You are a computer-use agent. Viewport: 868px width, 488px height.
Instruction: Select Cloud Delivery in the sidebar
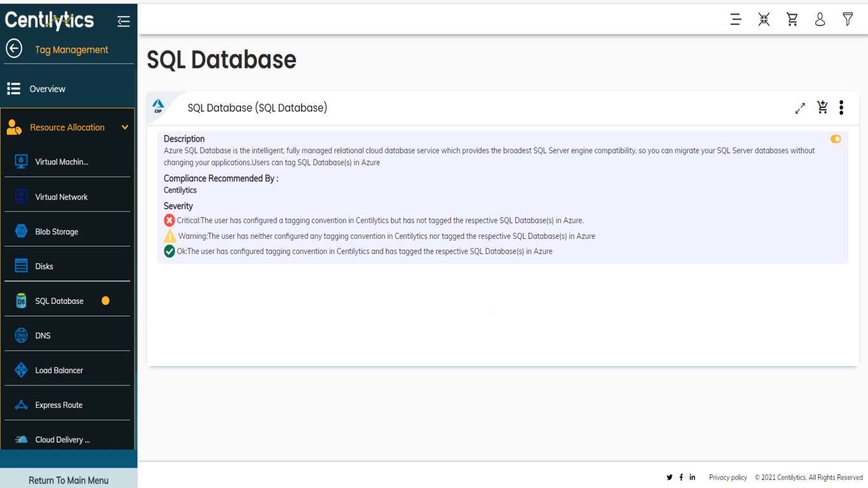(62, 440)
